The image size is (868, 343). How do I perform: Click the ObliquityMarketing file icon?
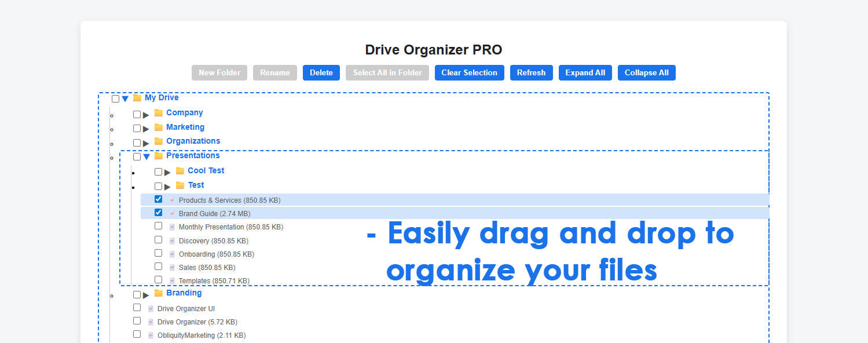pos(151,335)
